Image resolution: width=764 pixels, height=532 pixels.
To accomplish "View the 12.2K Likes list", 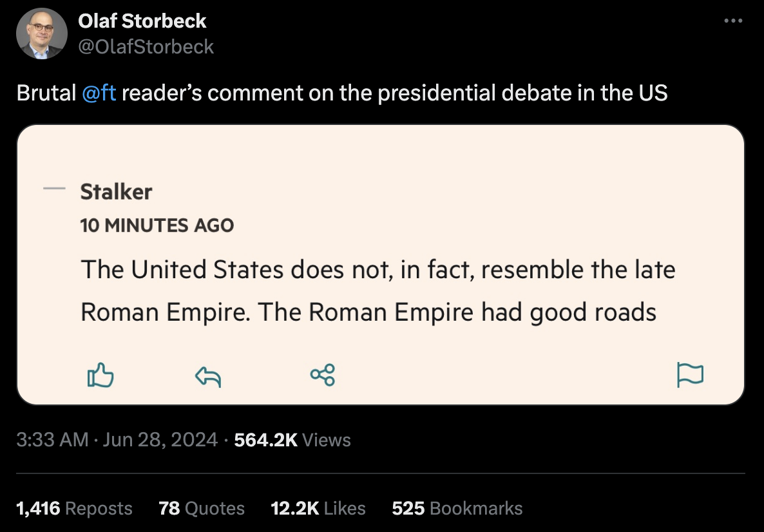I will (x=318, y=508).
